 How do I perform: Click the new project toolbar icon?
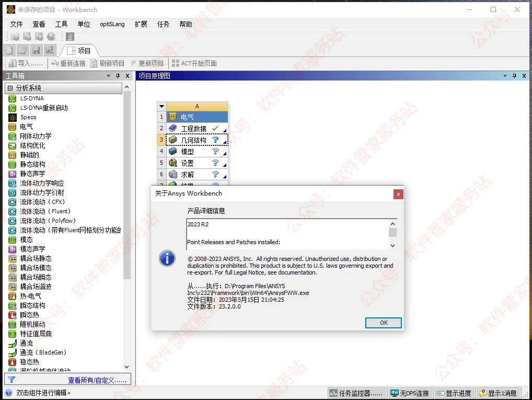[x=9, y=51]
